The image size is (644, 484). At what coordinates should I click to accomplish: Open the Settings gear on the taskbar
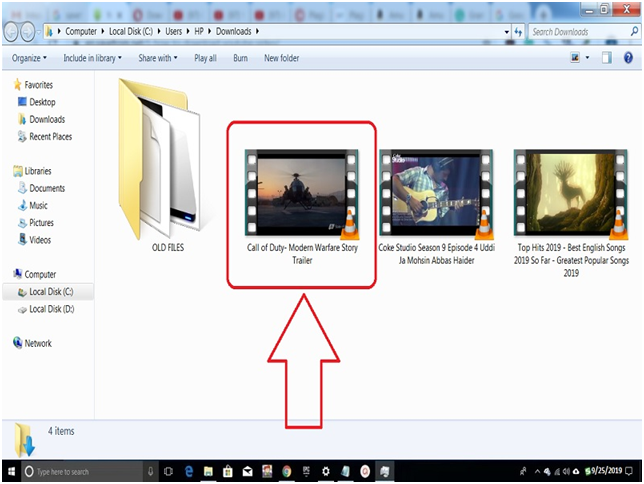click(x=326, y=471)
